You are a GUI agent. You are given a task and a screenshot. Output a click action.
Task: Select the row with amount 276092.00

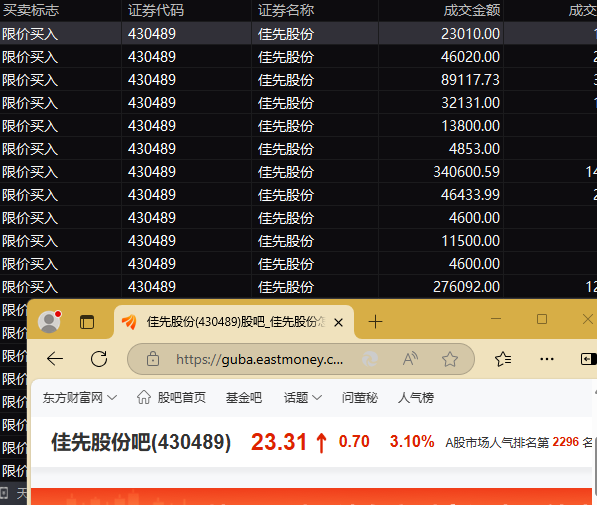[298, 286]
